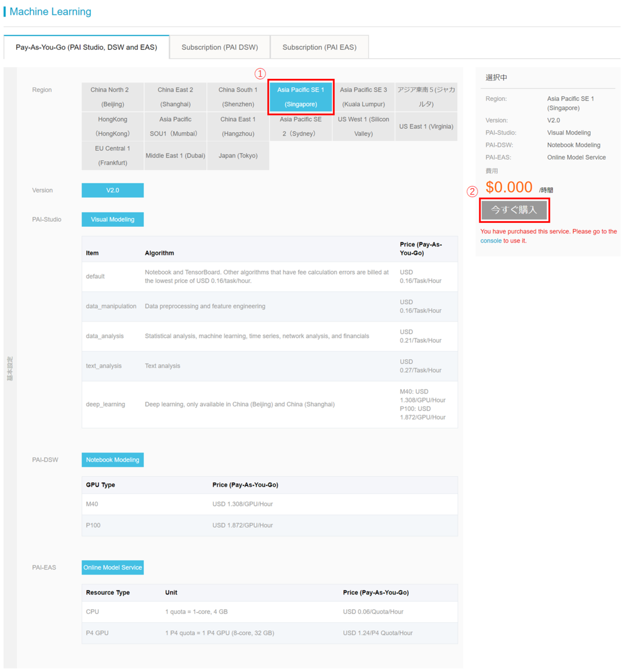Select China North 2 (Beijing) region

pyautogui.click(x=113, y=97)
